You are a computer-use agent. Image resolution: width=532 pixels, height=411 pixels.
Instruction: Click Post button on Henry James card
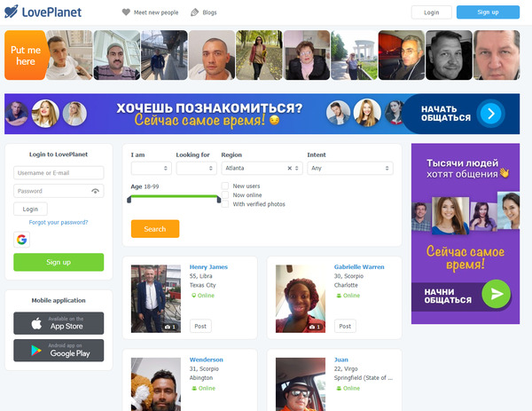pos(200,326)
